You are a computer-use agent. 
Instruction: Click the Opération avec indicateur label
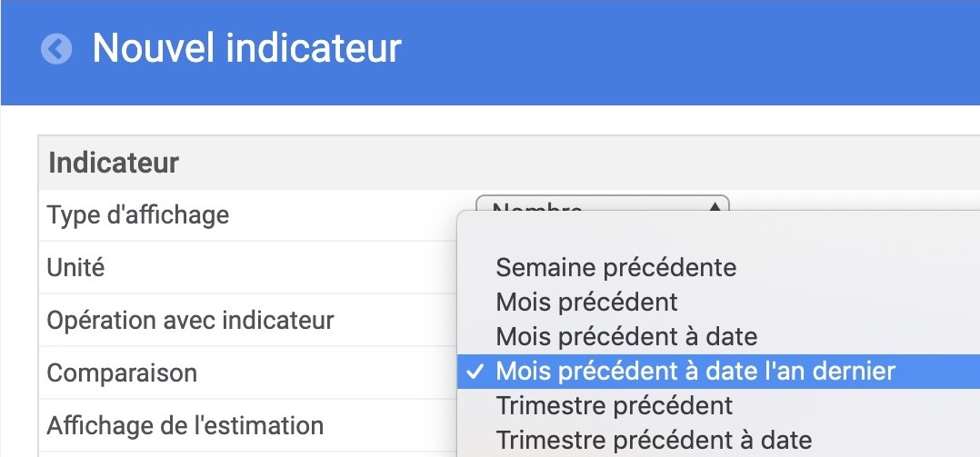[191, 321]
